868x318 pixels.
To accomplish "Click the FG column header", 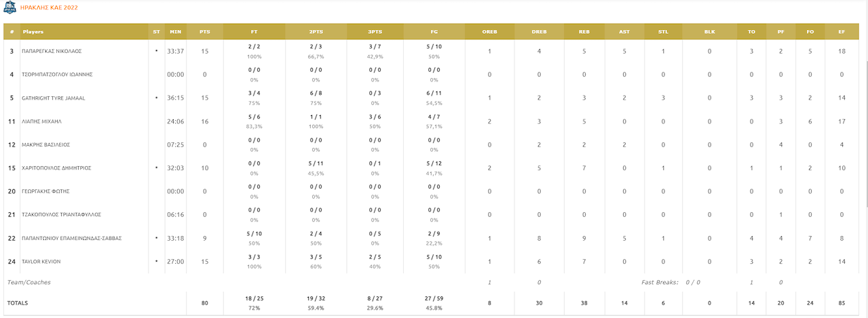I will (434, 32).
